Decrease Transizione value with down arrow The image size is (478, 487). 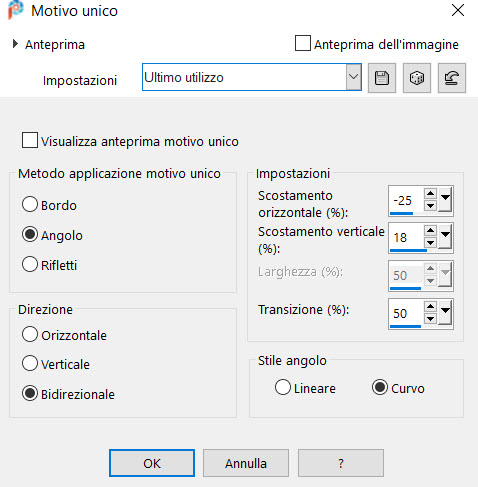[430, 319]
